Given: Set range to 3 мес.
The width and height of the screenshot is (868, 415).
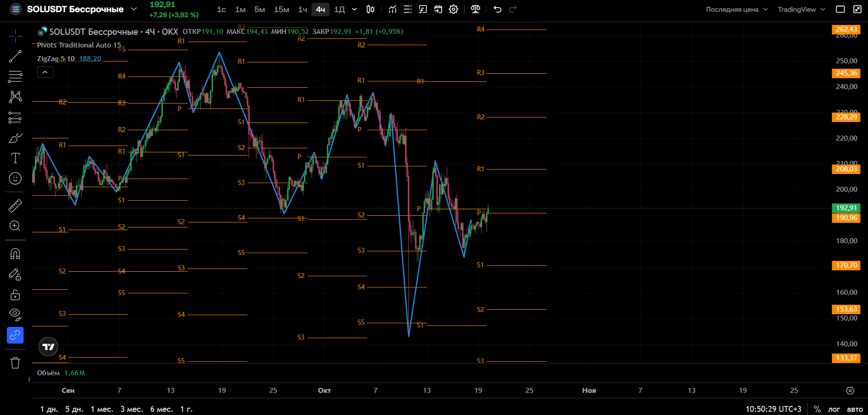Looking at the screenshot, I should [x=132, y=409].
